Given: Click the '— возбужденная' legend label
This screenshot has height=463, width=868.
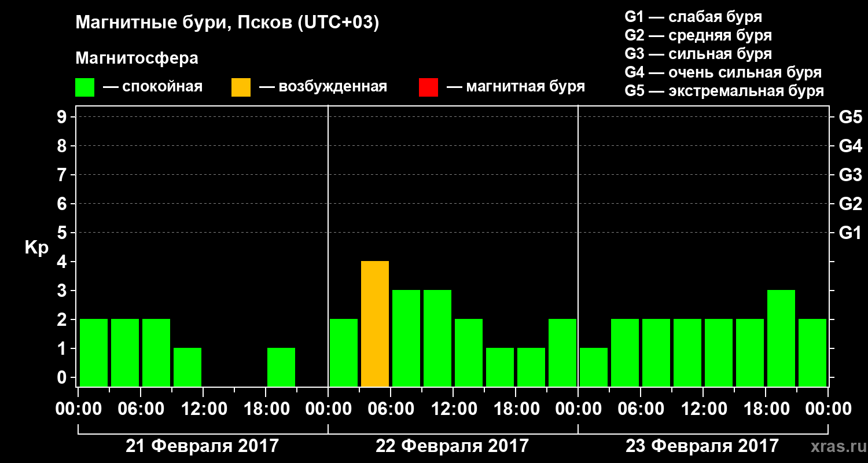Looking at the screenshot, I should point(323,87).
